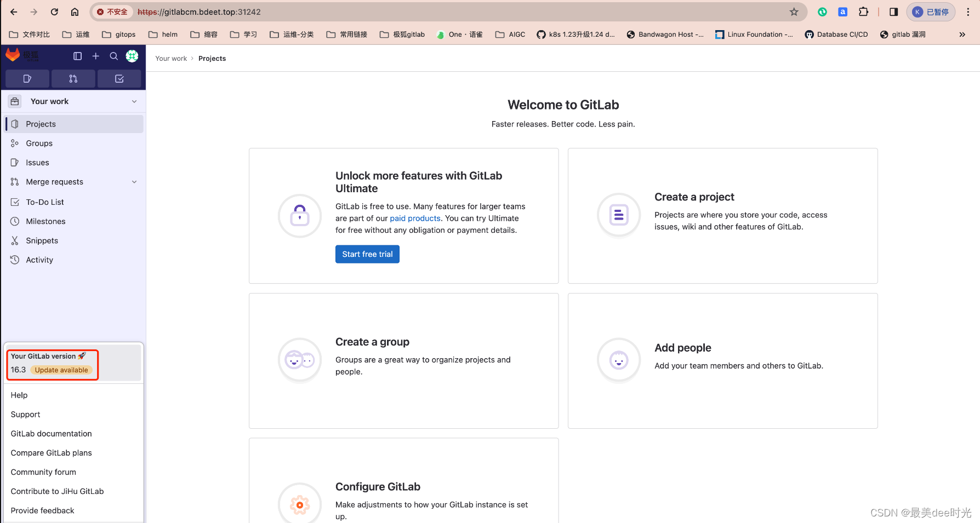Open the AIGC bookmark folder

(510, 35)
